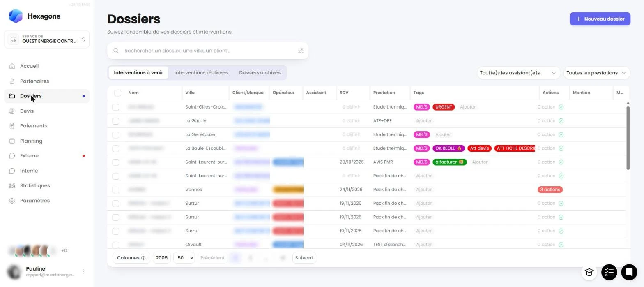Open the graduation cap help icon
This screenshot has width=644, height=287.
[589, 272]
